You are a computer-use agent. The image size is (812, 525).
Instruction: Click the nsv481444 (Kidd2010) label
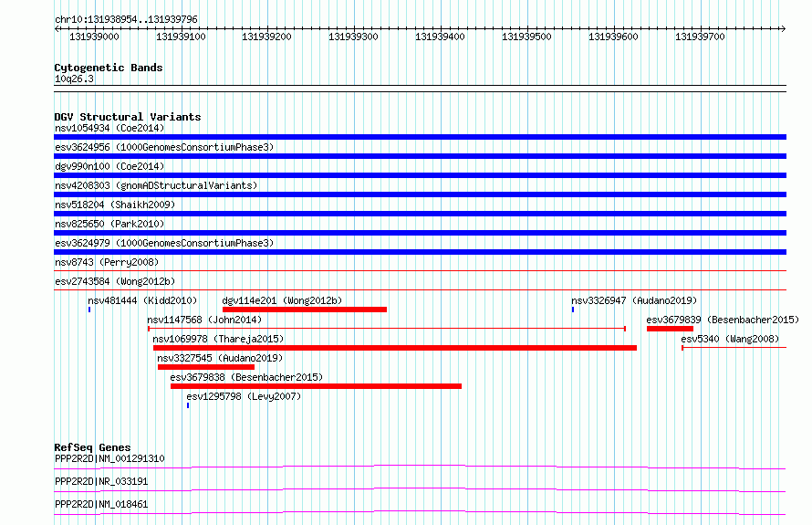point(142,300)
